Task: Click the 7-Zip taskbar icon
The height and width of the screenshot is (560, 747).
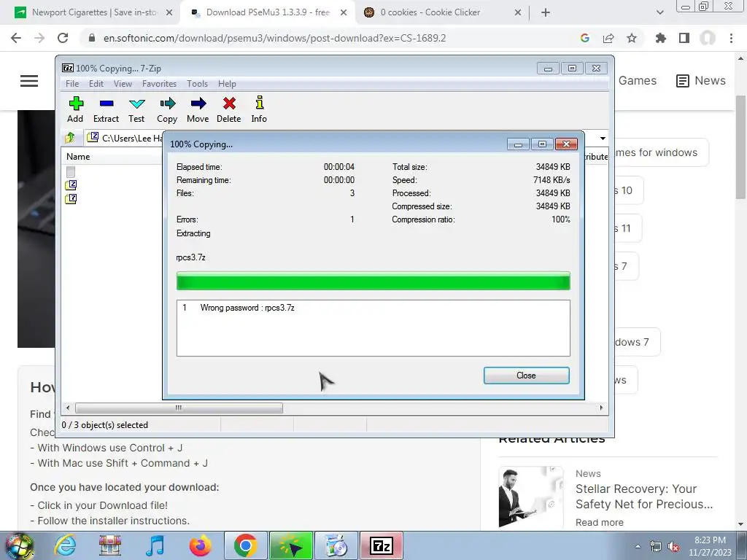Action: point(382,545)
